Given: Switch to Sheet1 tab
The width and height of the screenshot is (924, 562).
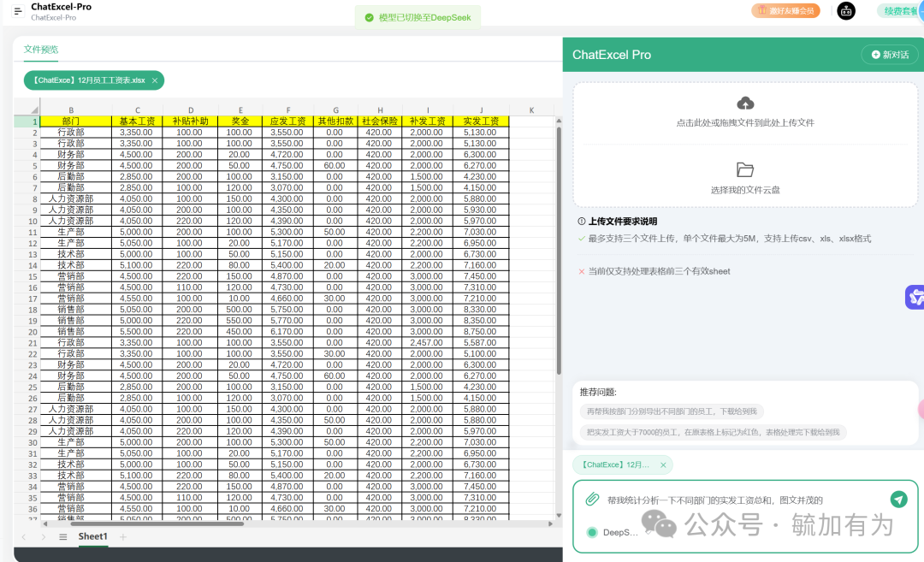Looking at the screenshot, I should (x=92, y=536).
